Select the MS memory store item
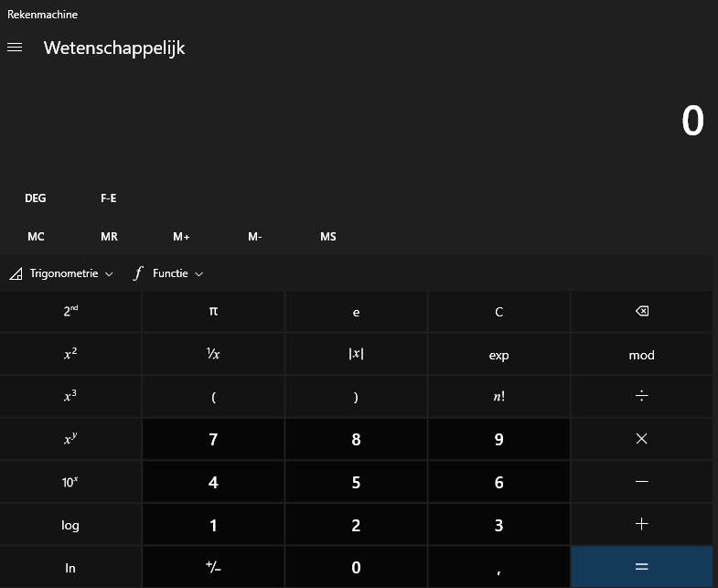 328,237
